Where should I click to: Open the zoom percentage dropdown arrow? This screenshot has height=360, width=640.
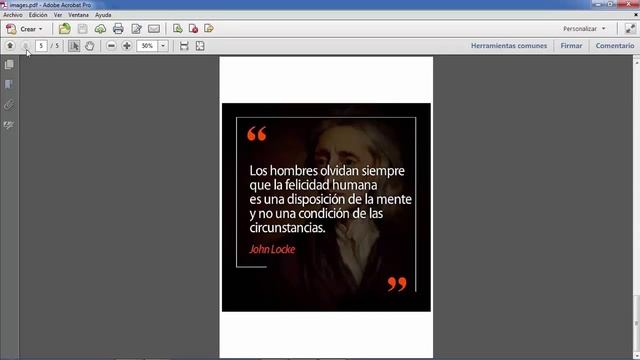tap(163, 46)
